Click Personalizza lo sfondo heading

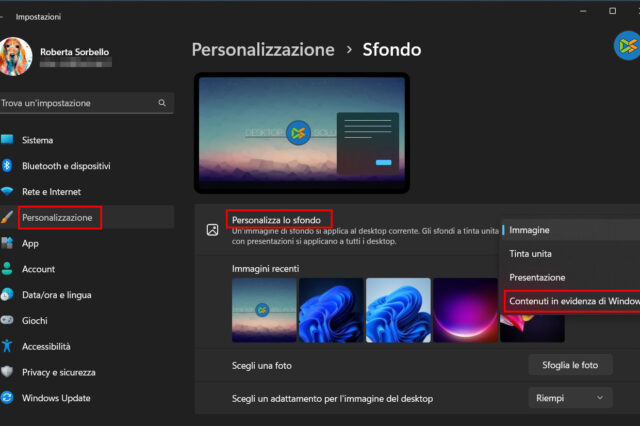[x=276, y=220]
